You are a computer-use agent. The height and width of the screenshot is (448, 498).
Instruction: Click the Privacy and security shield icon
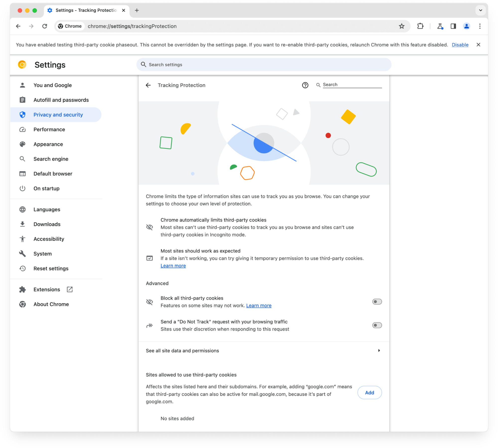click(x=22, y=115)
